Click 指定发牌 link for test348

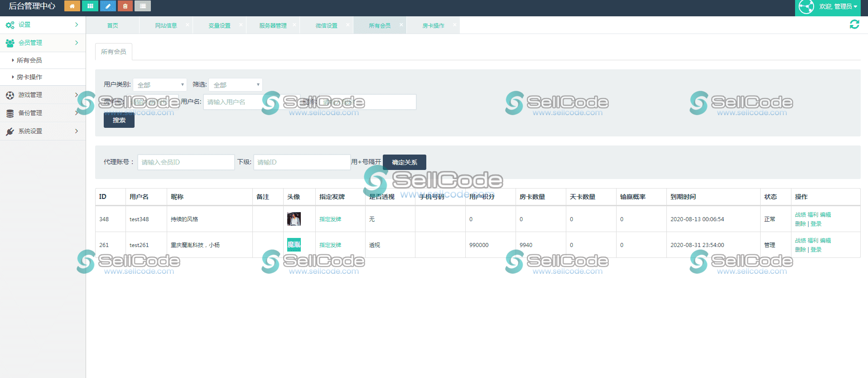click(x=330, y=219)
